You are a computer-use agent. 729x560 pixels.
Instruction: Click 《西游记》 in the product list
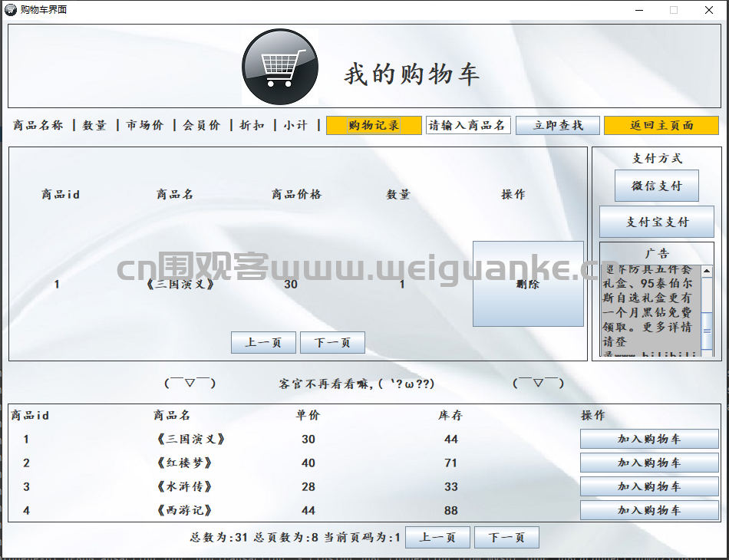(x=184, y=510)
